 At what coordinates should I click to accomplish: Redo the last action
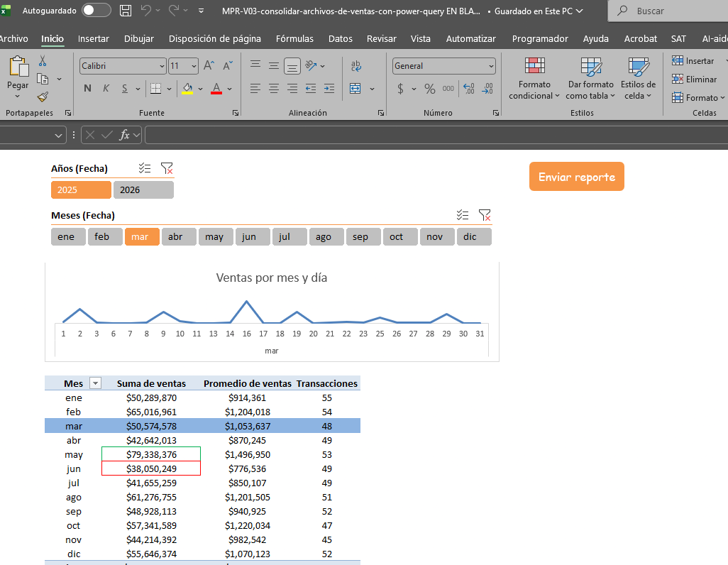174,10
